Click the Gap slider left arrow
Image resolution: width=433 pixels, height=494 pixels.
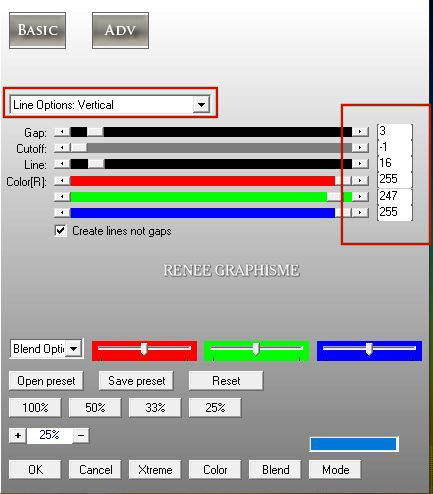62,132
